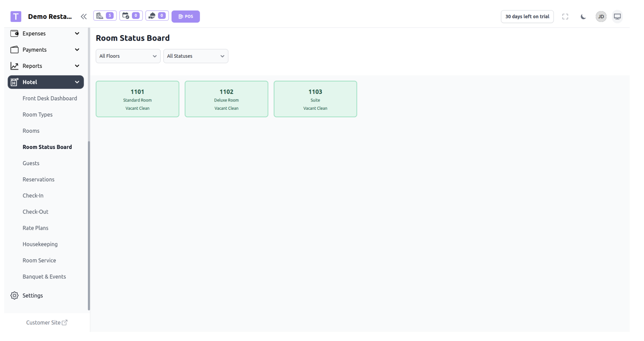
Task: Click Vacant Clean status on room 1101
Action: tap(137, 109)
